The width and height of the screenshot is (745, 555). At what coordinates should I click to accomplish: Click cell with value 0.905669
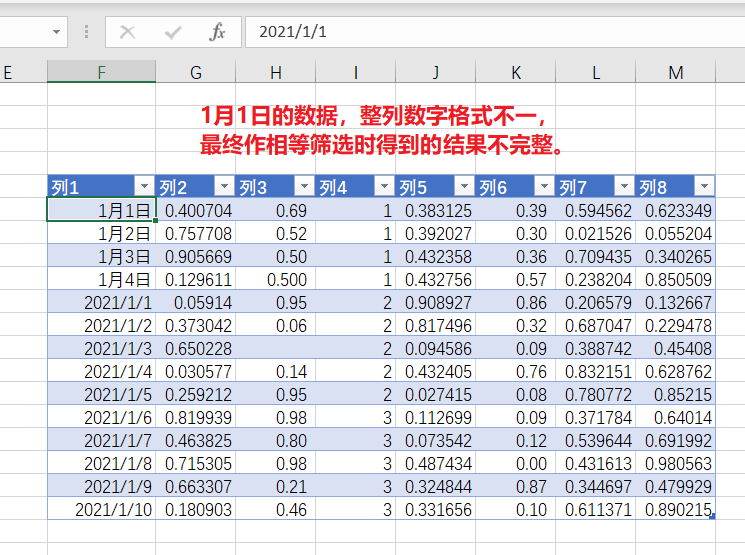pyautogui.click(x=196, y=256)
